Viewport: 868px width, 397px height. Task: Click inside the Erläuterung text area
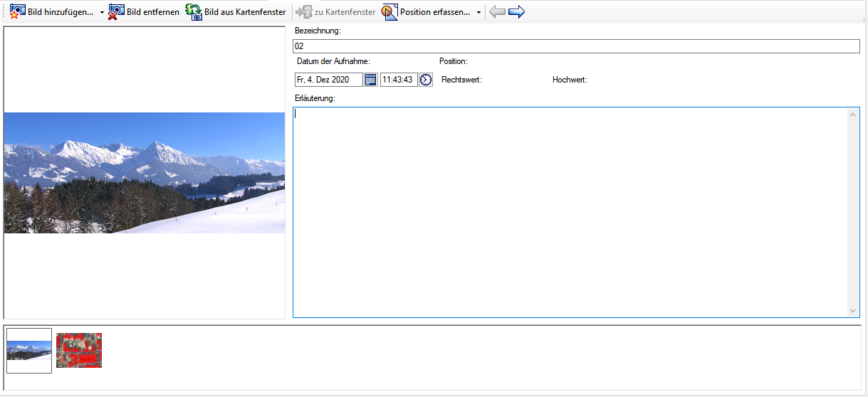pyautogui.click(x=570, y=212)
